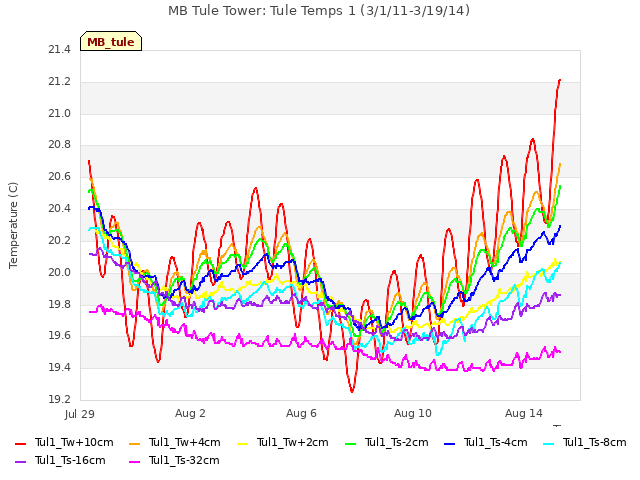Click the Aug 10 x-axis tick label

click(412, 413)
